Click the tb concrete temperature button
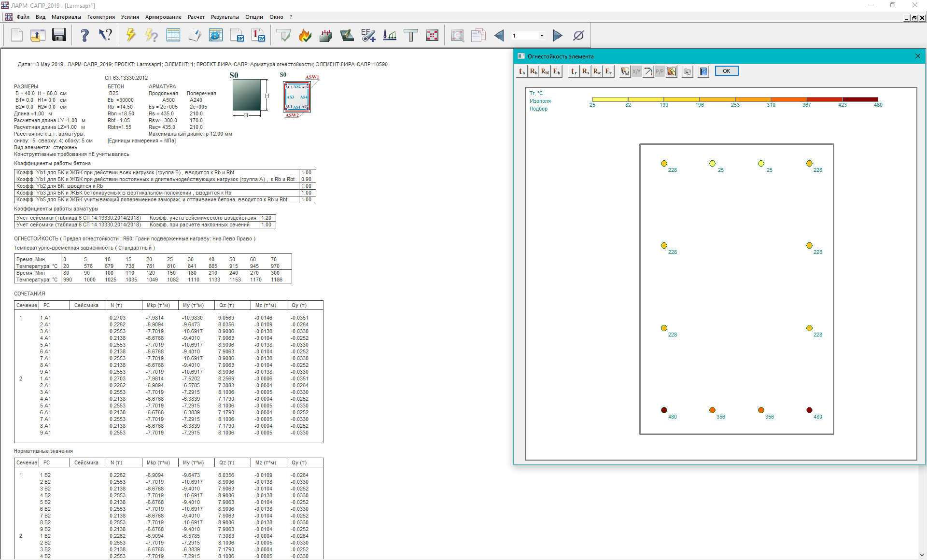This screenshot has height=560, width=927. [522, 71]
